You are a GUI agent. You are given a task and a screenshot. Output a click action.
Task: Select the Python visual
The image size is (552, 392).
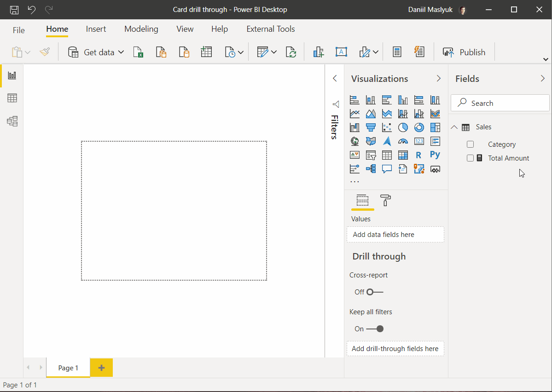pyautogui.click(x=435, y=155)
